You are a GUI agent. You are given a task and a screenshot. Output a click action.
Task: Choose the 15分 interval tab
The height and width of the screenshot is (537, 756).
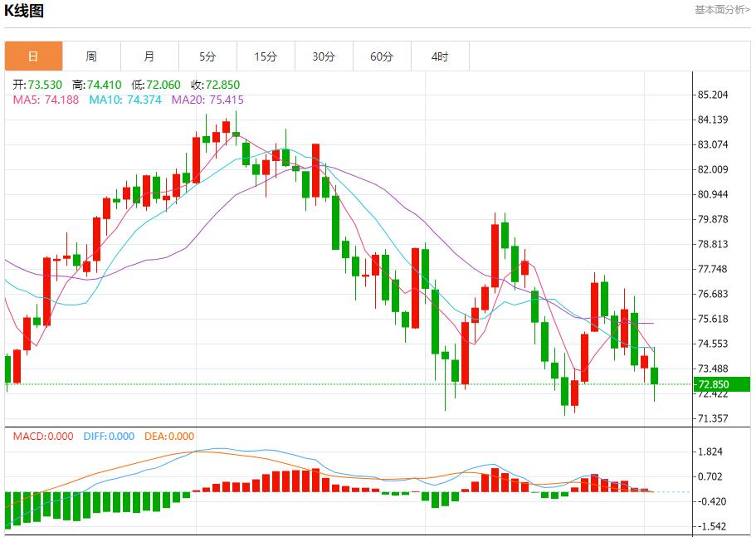pyautogui.click(x=266, y=56)
